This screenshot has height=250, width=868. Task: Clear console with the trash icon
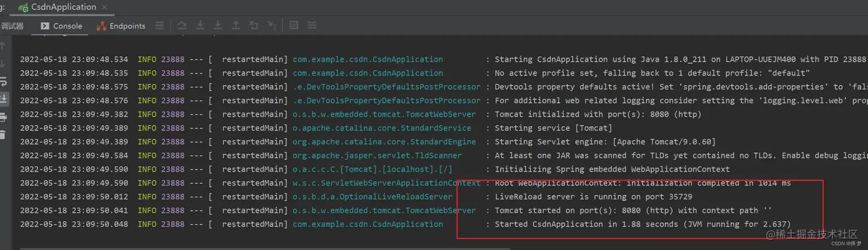pos(3,135)
